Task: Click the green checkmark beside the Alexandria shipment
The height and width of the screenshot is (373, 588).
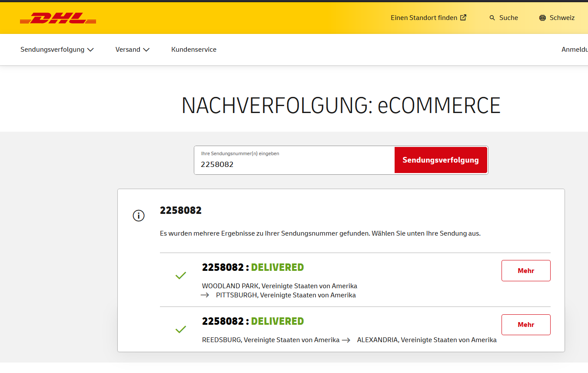Action: click(x=181, y=329)
